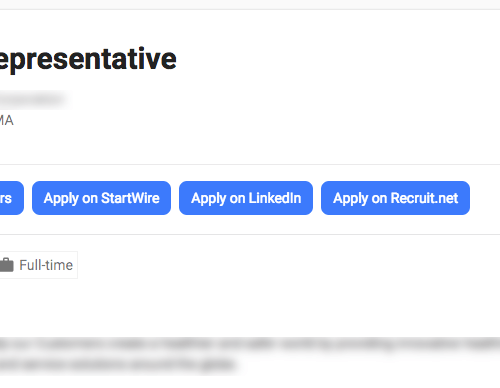The image size is (500, 388).
Task: Click the word StartWire in the apply button
Action: point(130,198)
